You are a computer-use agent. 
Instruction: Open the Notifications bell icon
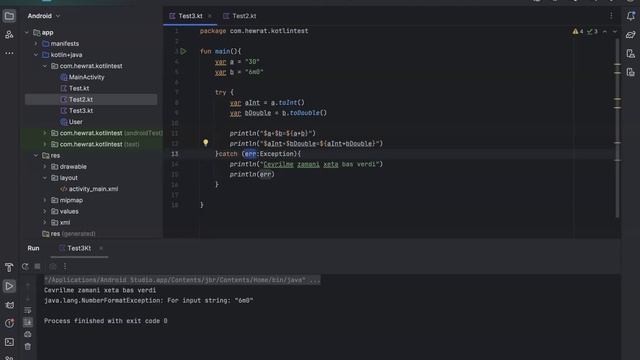point(631,16)
